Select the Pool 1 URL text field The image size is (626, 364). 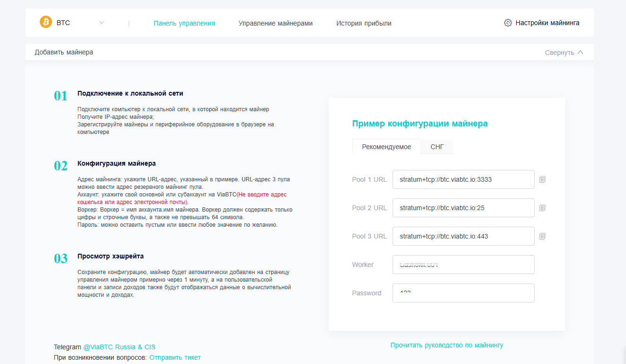coord(463,179)
